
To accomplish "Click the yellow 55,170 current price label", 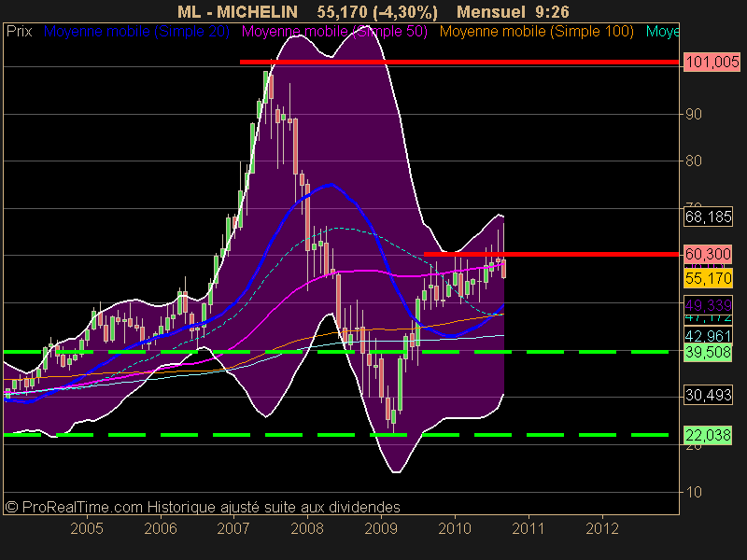I will [708, 278].
